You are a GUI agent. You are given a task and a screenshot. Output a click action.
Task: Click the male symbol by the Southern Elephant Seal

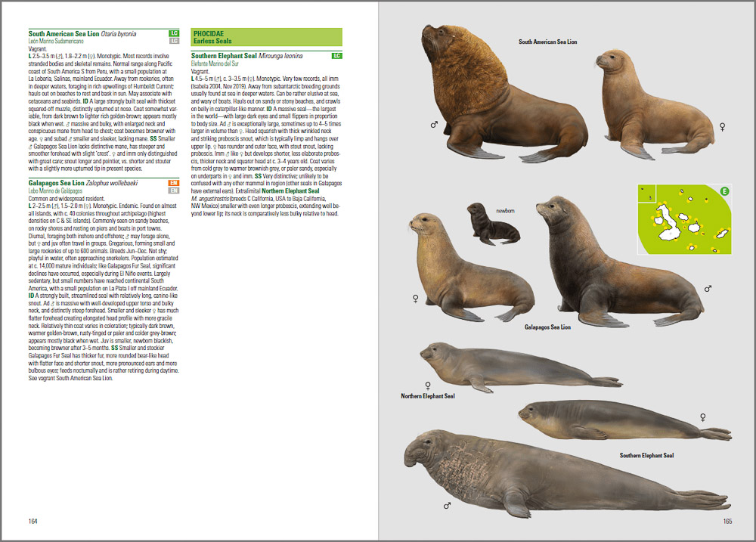[x=447, y=506]
